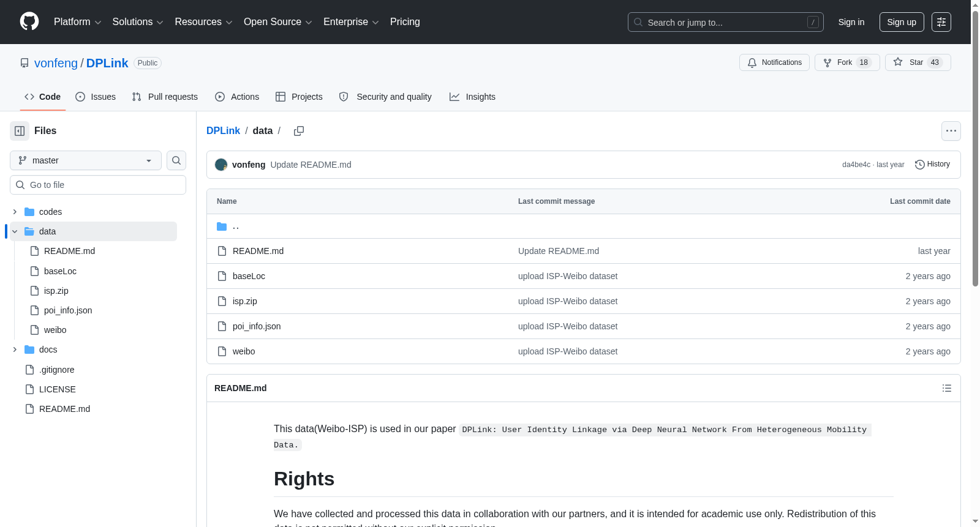The image size is (980, 527).
Task: Click the Sign up button
Action: pos(902,22)
